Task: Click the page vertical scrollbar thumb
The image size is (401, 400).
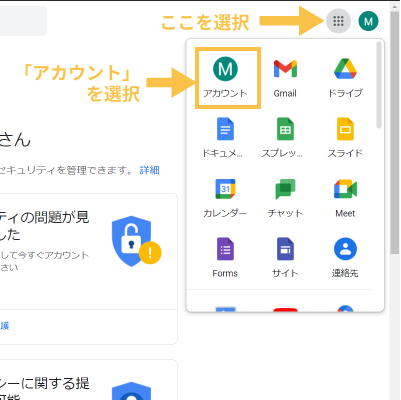Action: [395, 133]
